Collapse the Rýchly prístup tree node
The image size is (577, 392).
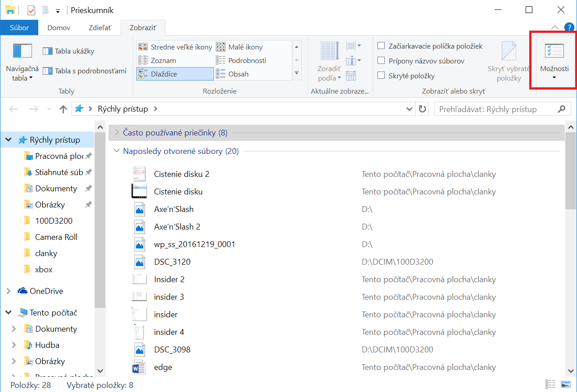coord(8,140)
